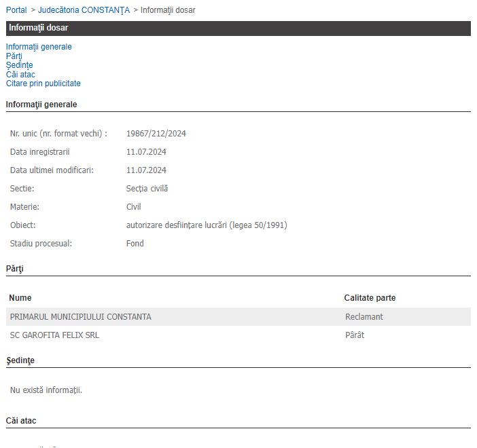Select the case number 19867/212/2024
The height and width of the screenshot is (448, 477).
156,134
